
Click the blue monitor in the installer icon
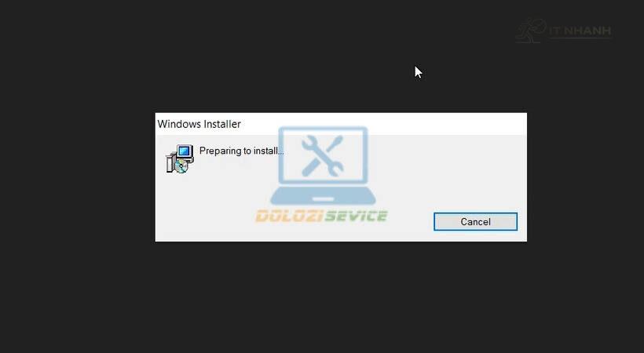[x=185, y=152]
